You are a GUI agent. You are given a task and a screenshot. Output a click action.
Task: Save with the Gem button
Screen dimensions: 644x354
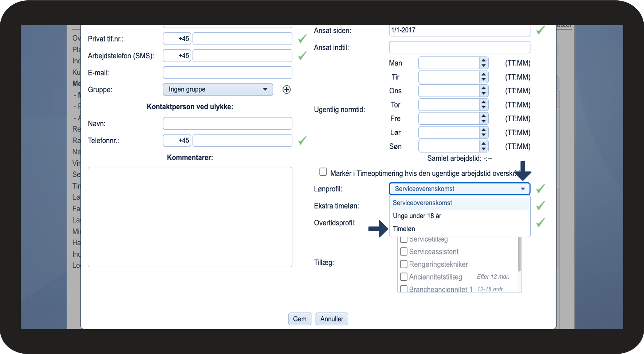tap(300, 319)
